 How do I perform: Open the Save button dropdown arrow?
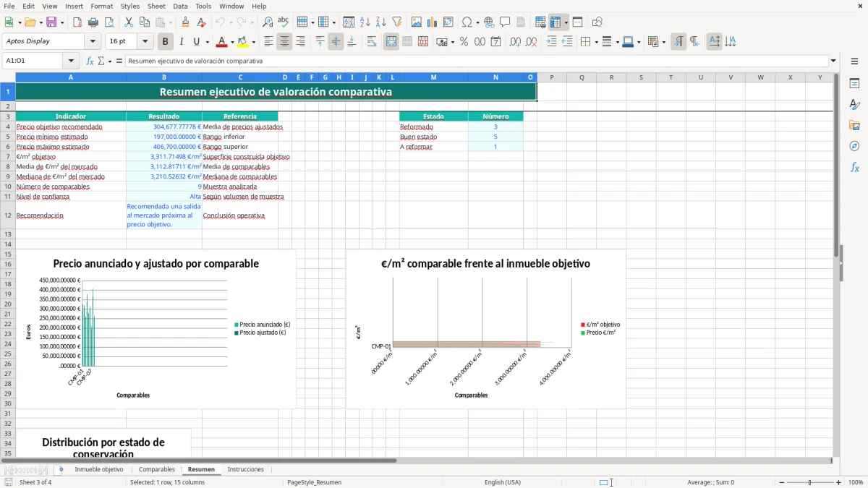(62, 22)
